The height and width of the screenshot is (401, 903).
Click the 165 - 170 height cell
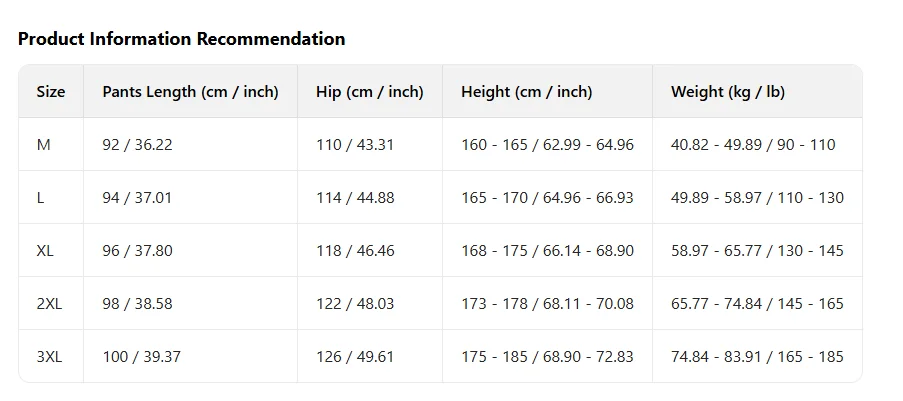[547, 198]
